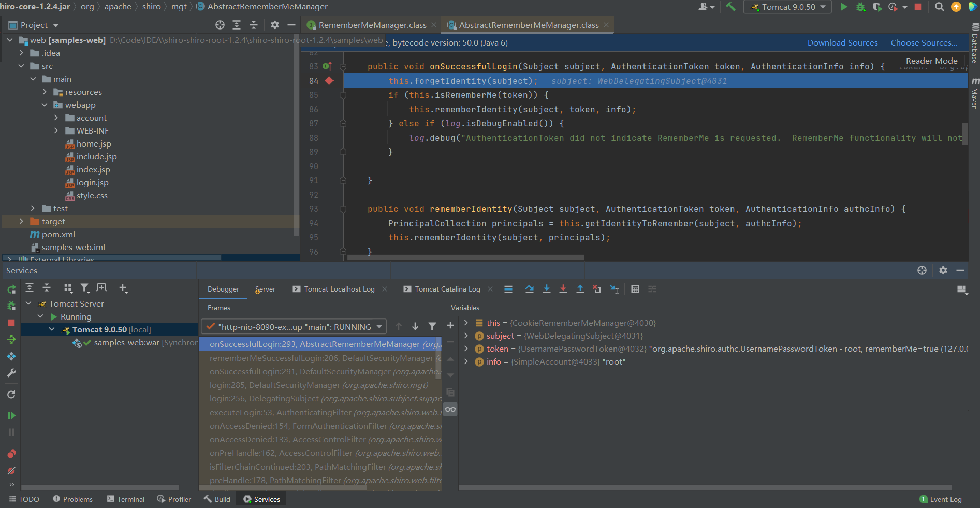Open Problems tool window tab
Screen dimensions: 980x508
pyautogui.click(x=73, y=499)
